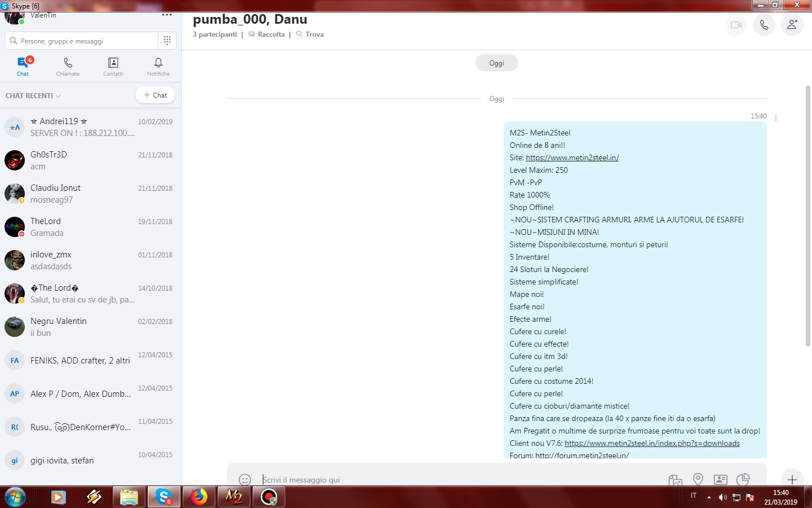Image resolution: width=812 pixels, height=508 pixels.
Task: Open Rusu., DenKorner group chat
Action: click(90, 427)
